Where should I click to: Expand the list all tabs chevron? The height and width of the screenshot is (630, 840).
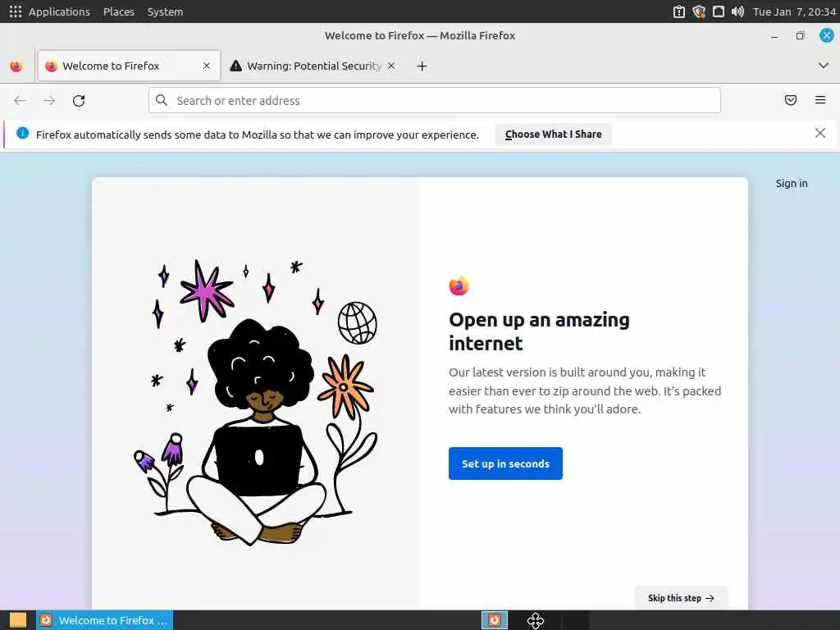824,66
